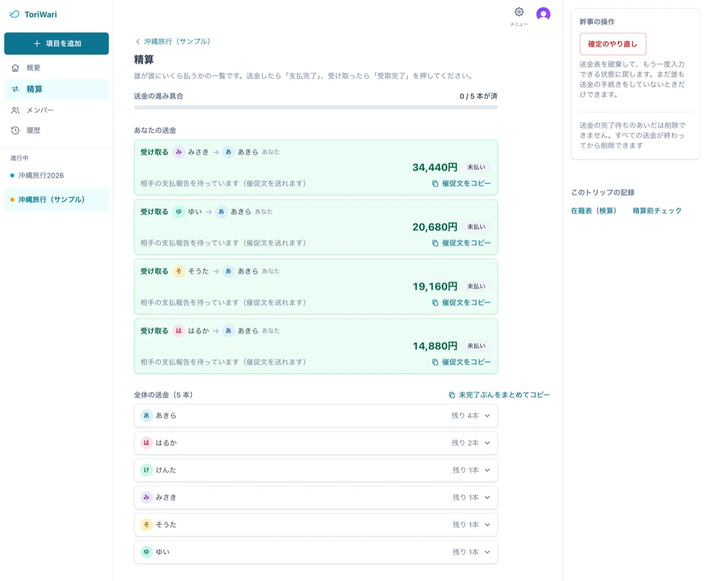Copy reminder text for はるか's 14,880円 transfer

click(461, 361)
